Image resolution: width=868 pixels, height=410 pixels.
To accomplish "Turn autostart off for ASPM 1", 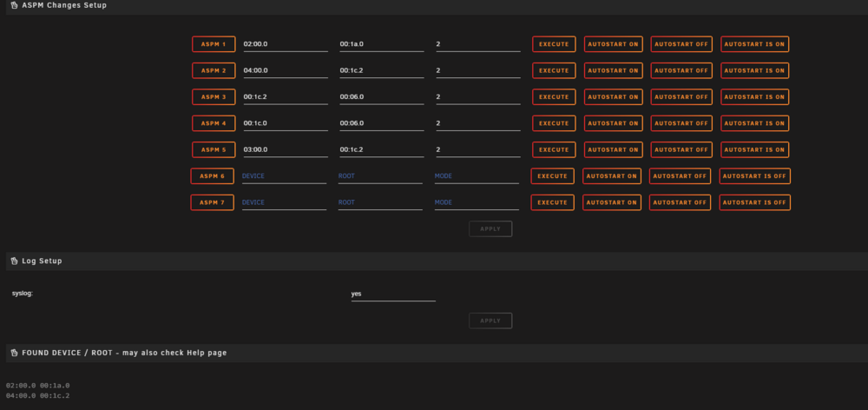I will click(x=681, y=44).
